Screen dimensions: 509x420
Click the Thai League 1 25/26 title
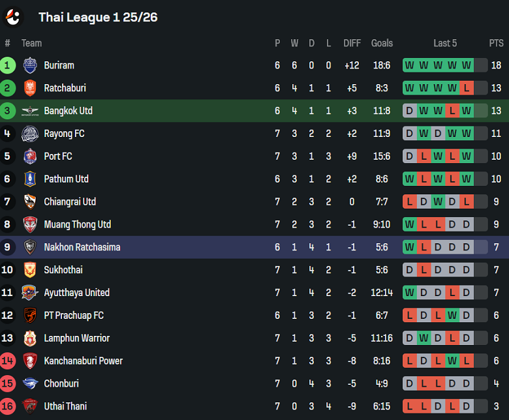point(98,17)
